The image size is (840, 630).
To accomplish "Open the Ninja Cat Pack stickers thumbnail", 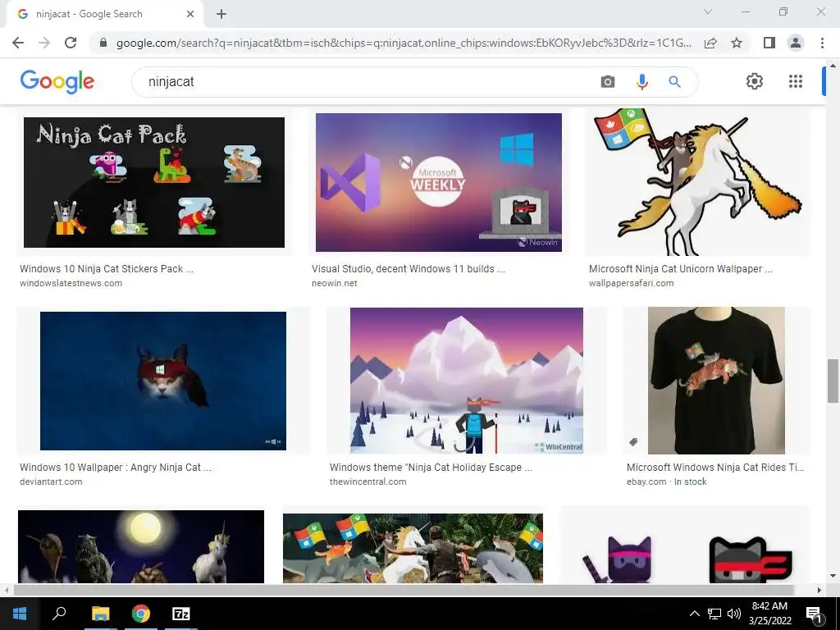I will 154,182.
